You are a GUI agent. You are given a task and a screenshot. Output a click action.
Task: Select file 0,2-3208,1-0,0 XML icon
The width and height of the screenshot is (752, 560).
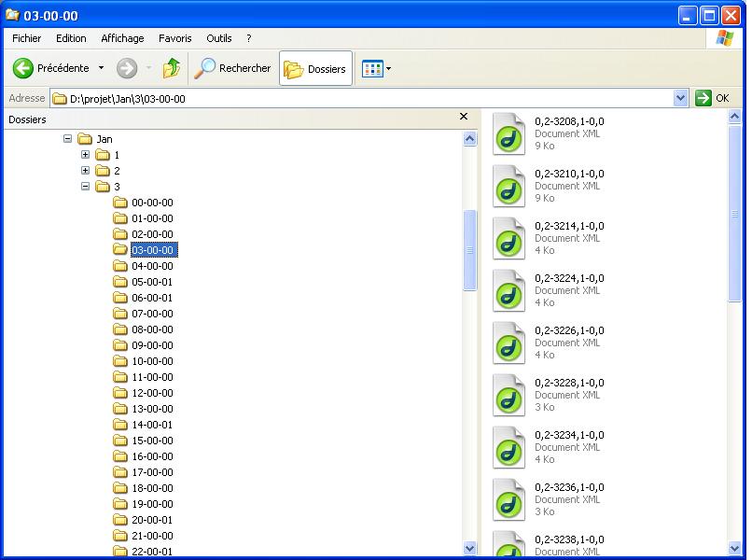[x=508, y=133]
